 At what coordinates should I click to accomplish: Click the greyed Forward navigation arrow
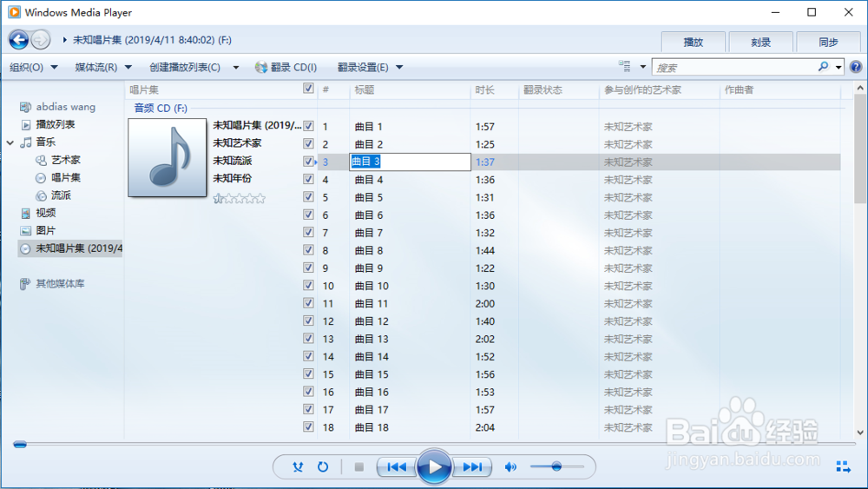tap(40, 40)
